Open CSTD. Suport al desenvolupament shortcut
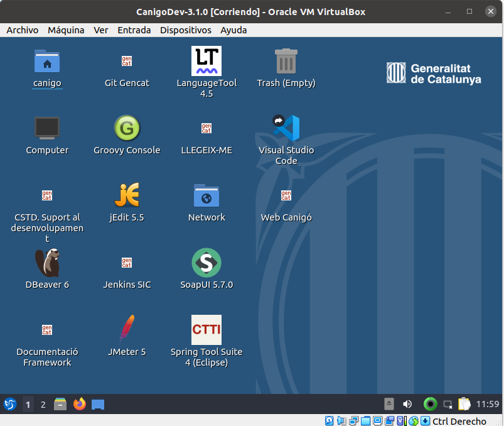The height and width of the screenshot is (426, 504). 47,195
